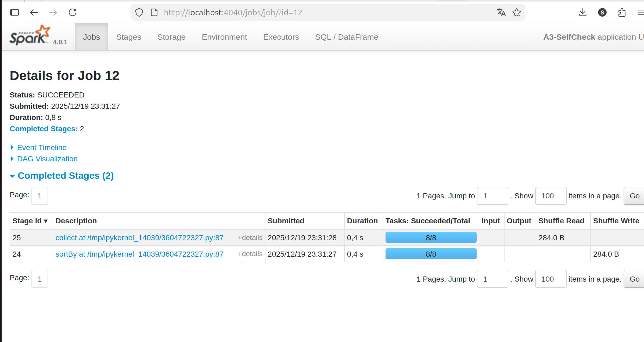
Task: Open the downloads arrow icon
Action: coord(582,12)
